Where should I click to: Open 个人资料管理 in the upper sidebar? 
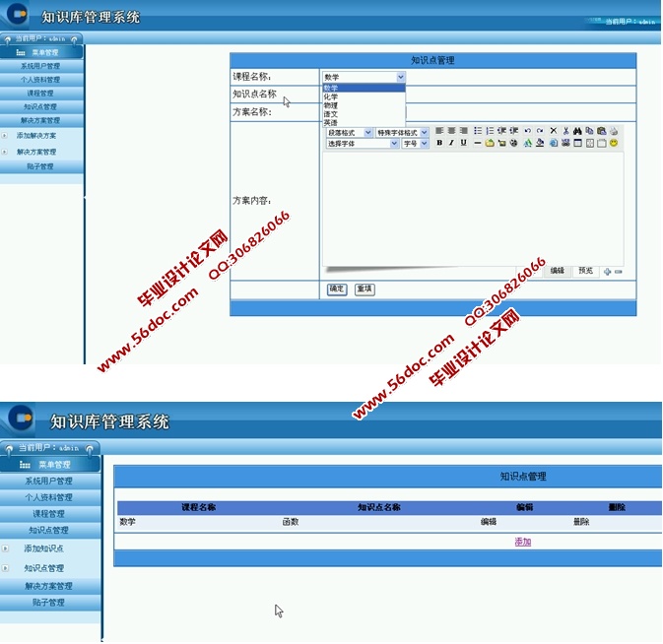41,80
